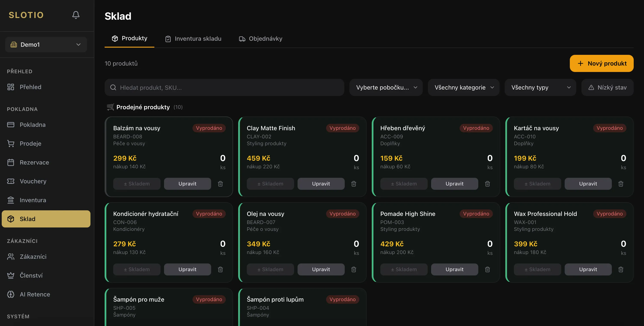Click the Demo1 building icon
Image resolution: width=644 pixels, height=326 pixels.
pyautogui.click(x=14, y=45)
